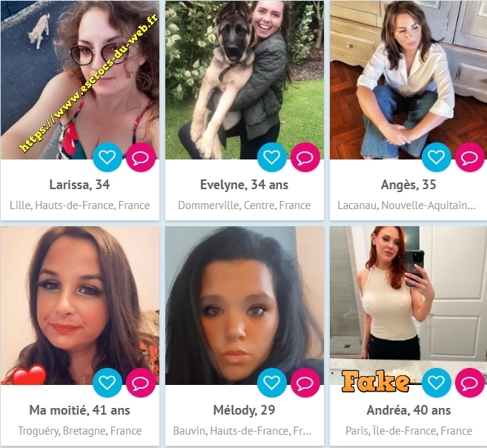This screenshot has width=487, height=448.
Task: Start a chat with Angès
Action: point(470,157)
